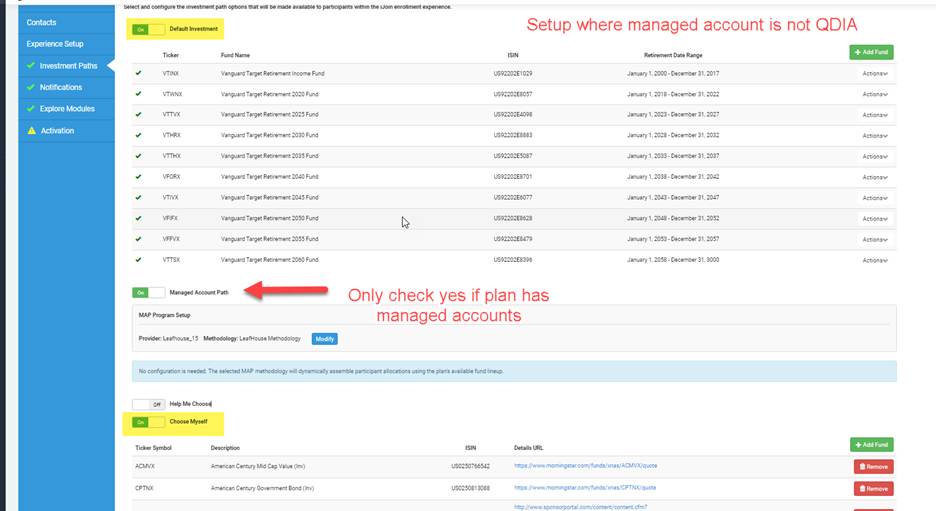The image size is (936, 511).
Task: Open Actions dropdown for Target Retirement 2040 Fund
Action: [x=875, y=177]
